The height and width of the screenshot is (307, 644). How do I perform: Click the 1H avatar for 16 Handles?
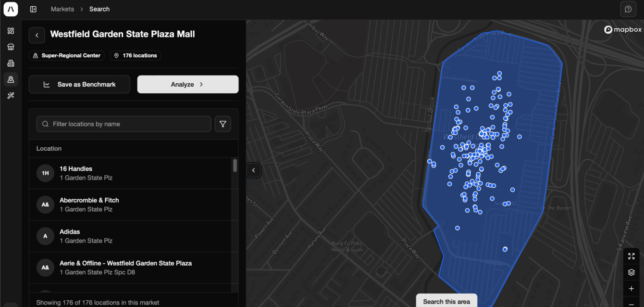click(x=45, y=173)
